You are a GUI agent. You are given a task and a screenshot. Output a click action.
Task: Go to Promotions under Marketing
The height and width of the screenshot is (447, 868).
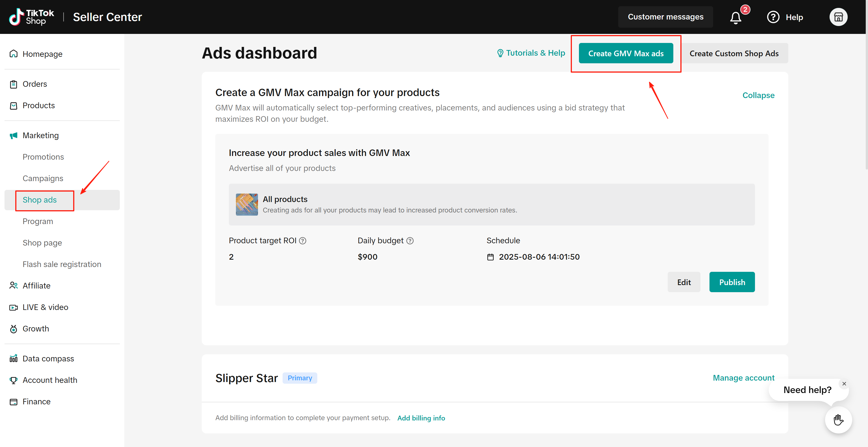(43, 157)
